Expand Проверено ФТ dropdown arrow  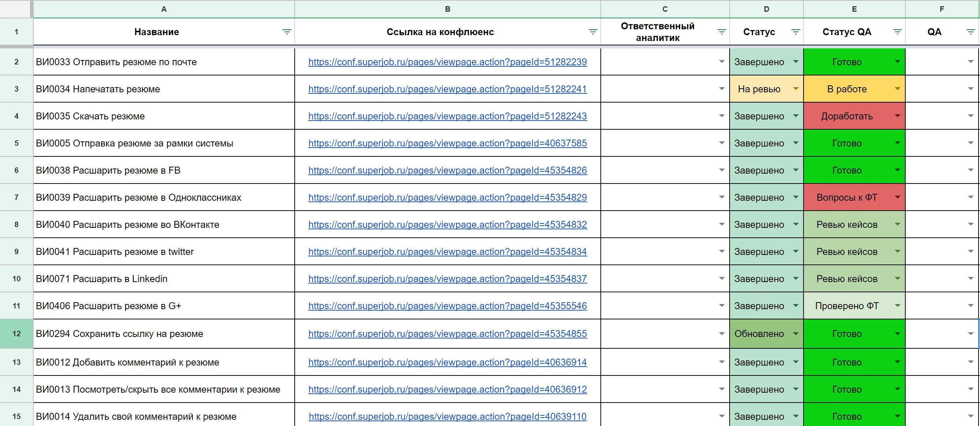click(897, 305)
